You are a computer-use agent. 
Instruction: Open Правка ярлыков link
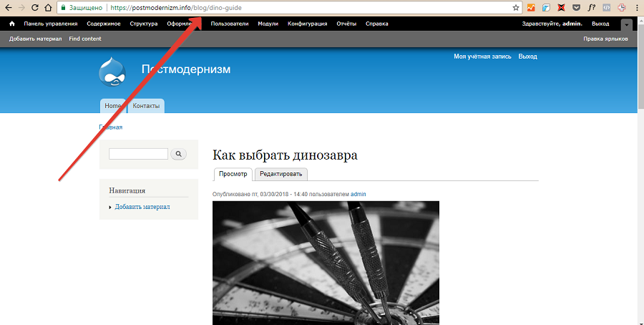[605, 39]
